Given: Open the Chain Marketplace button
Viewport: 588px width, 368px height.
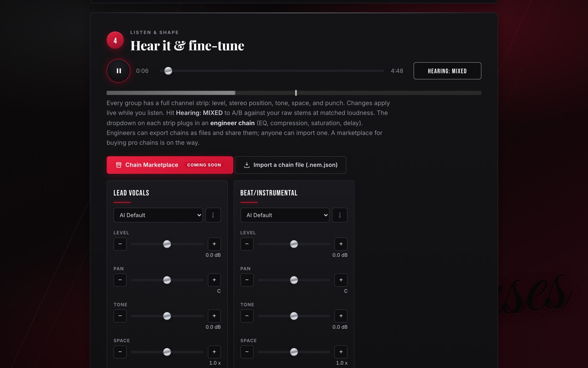Looking at the screenshot, I should [170, 165].
